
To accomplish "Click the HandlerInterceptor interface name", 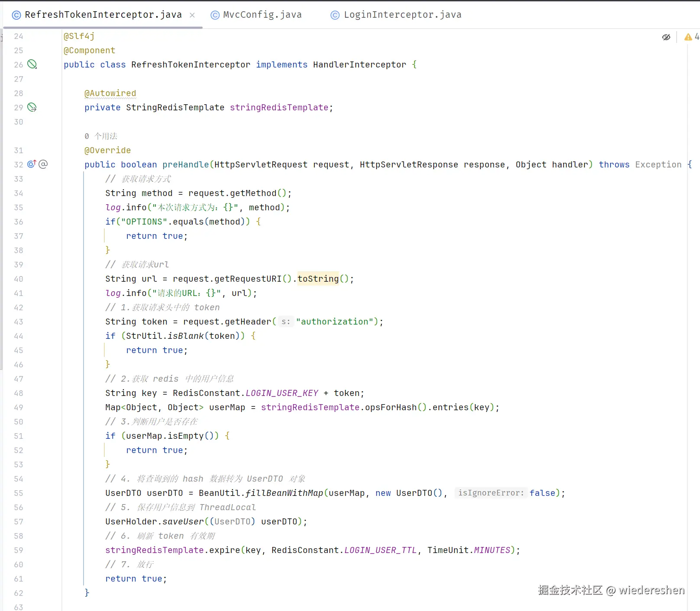I will [x=360, y=64].
